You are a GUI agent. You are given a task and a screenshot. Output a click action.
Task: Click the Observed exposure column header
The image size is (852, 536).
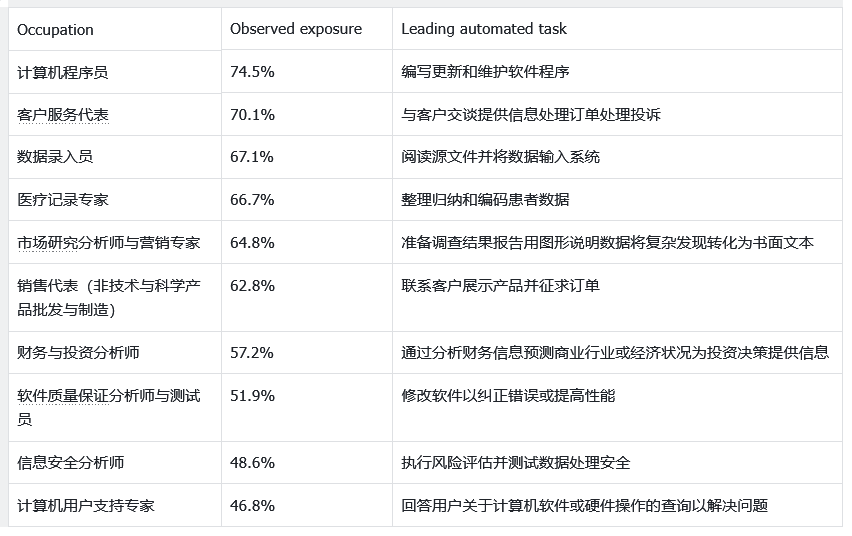[296, 29]
